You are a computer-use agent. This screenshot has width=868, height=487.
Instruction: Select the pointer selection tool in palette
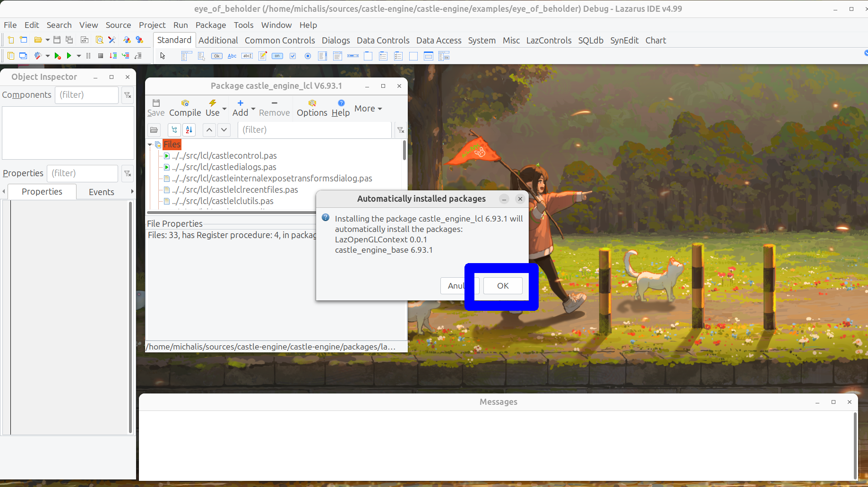coord(163,56)
